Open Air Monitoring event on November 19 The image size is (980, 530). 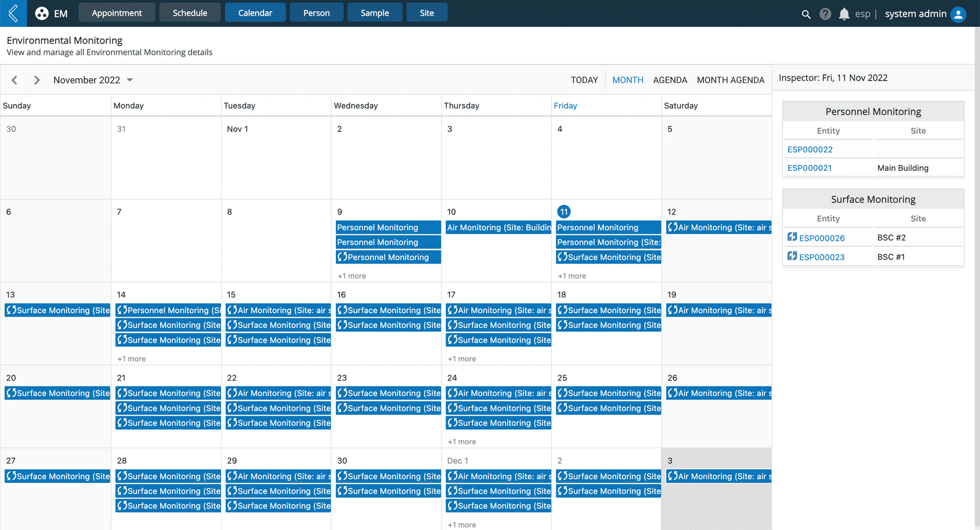tap(719, 310)
